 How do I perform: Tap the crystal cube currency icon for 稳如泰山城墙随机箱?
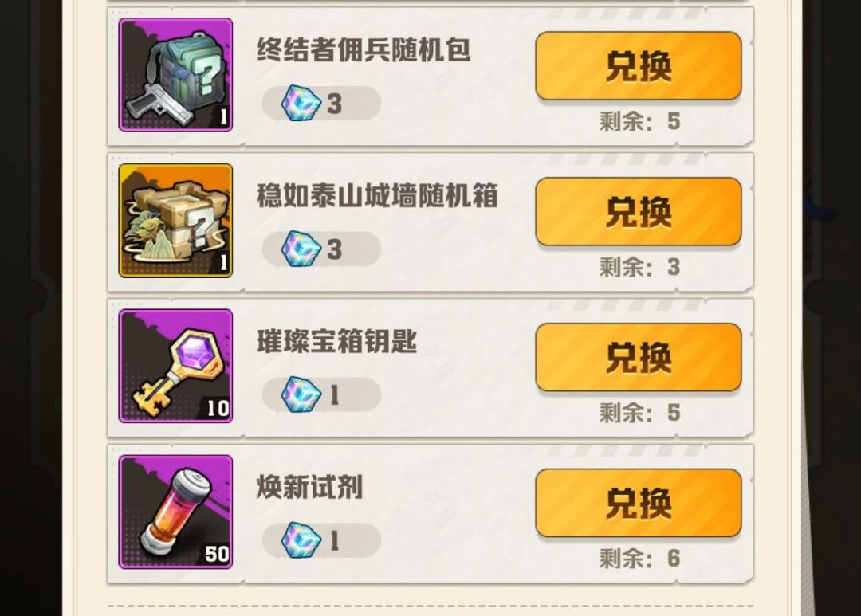tap(301, 249)
